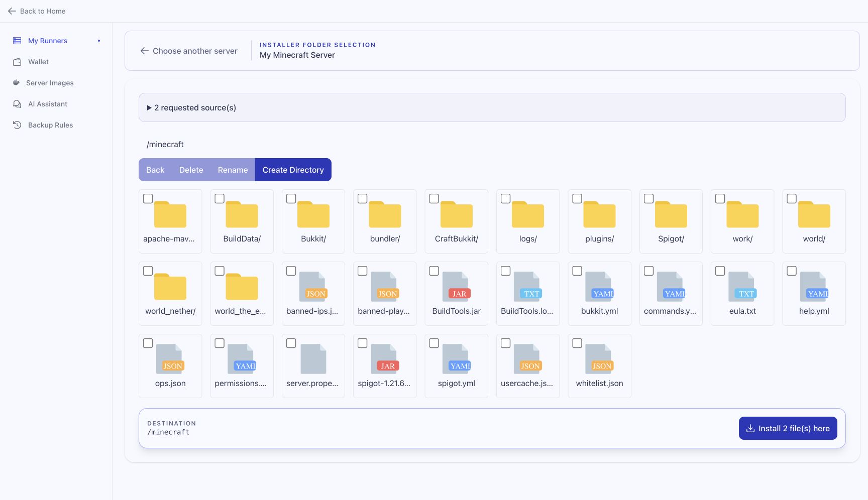Expand the 2 requested source(s) section
This screenshot has width=868, height=500.
(492, 107)
